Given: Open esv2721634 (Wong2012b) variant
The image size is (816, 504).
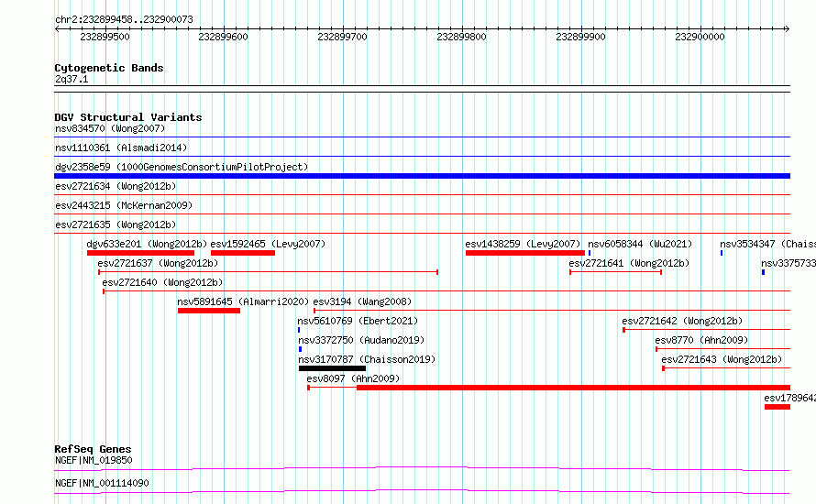Looking at the screenshot, I should (116, 186).
